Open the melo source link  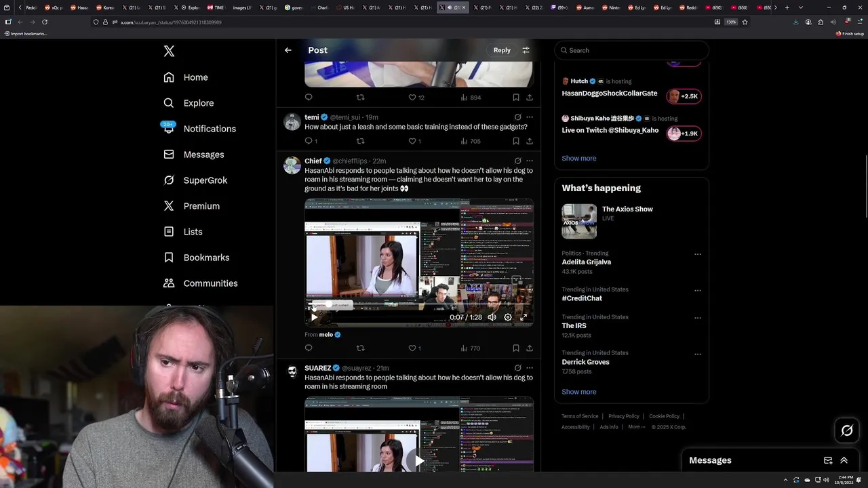[x=326, y=335]
